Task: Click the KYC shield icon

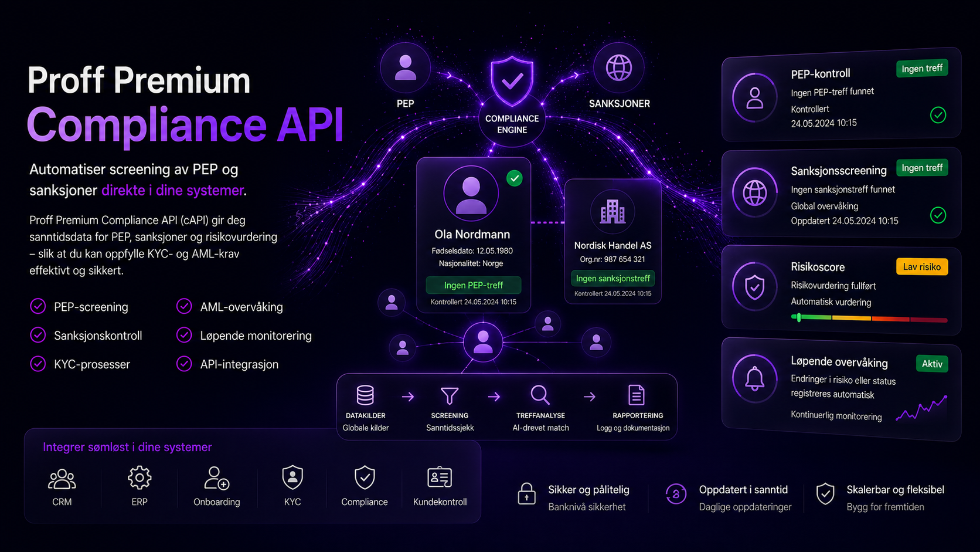Action: (292, 478)
